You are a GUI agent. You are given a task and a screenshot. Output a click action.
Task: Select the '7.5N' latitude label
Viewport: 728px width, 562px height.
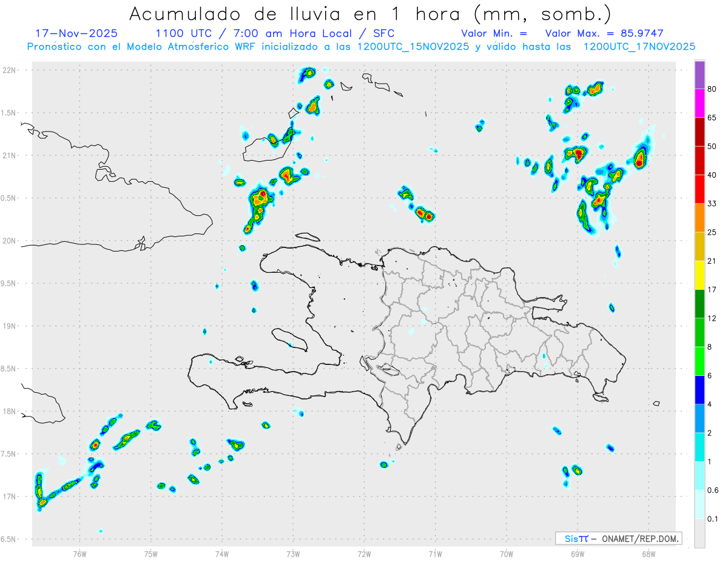[x=8, y=454]
